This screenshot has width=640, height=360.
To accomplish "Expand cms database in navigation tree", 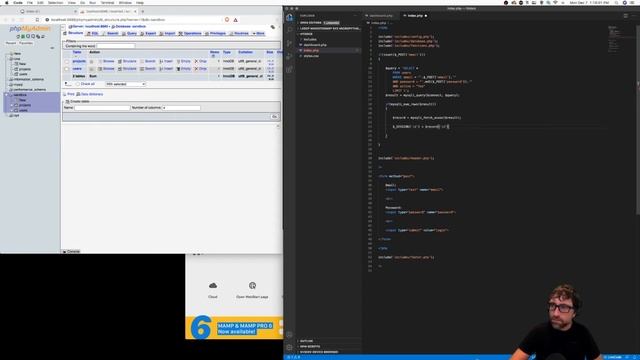I will [7, 59].
